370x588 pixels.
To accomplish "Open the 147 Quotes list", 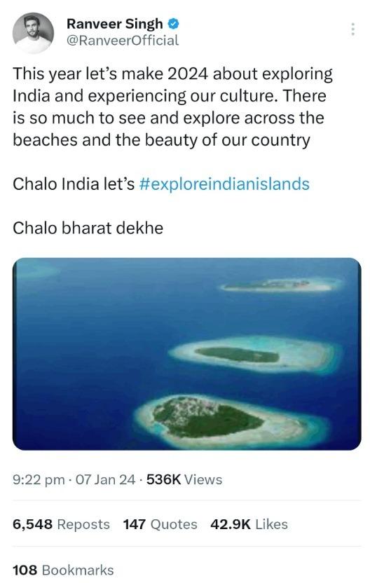I will (x=160, y=524).
